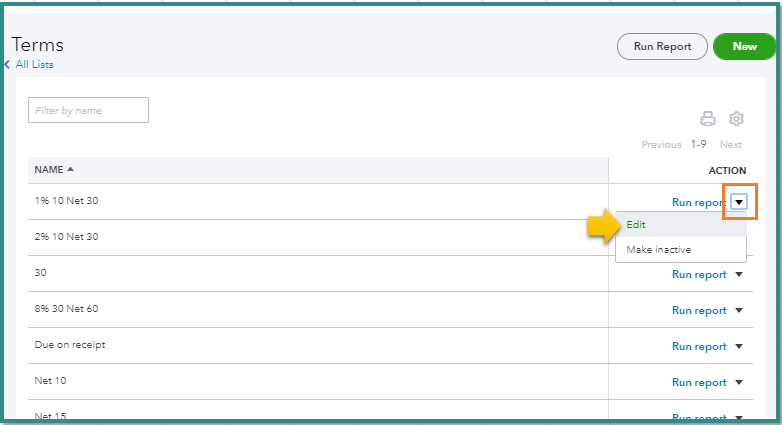Open action dropdown for Due on receipt
Screen dimensions: 782x425
tap(739, 346)
